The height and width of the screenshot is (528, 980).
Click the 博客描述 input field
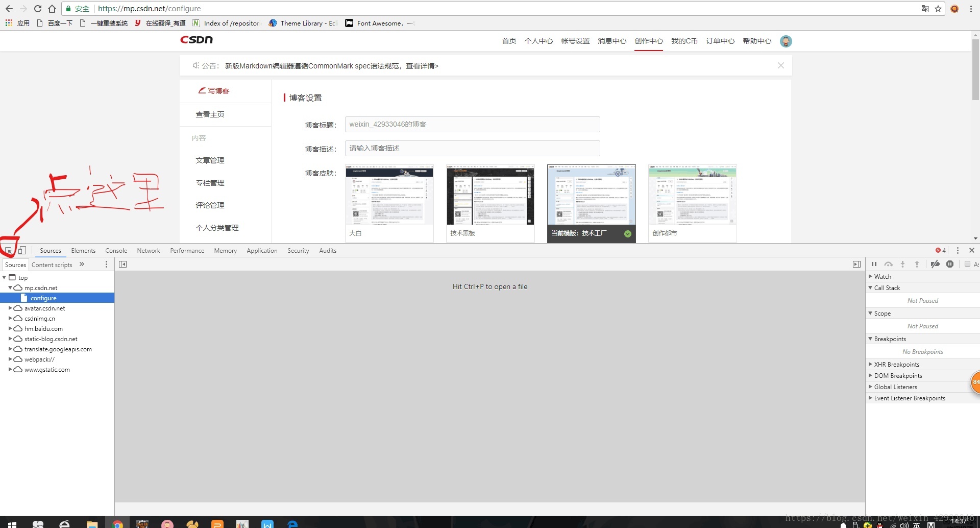[x=472, y=148]
